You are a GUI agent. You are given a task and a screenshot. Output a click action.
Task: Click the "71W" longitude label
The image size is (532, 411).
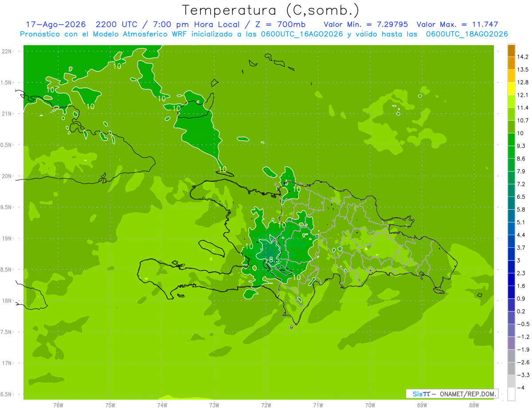click(x=318, y=405)
